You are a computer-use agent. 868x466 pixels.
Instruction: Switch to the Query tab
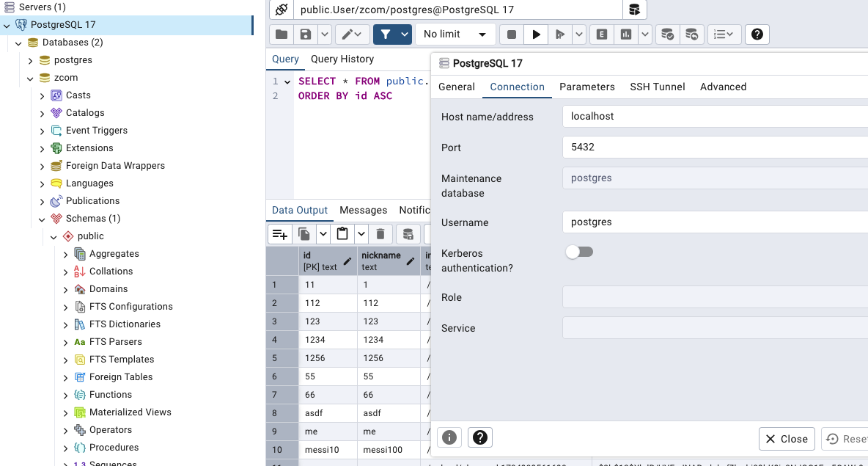click(x=285, y=59)
